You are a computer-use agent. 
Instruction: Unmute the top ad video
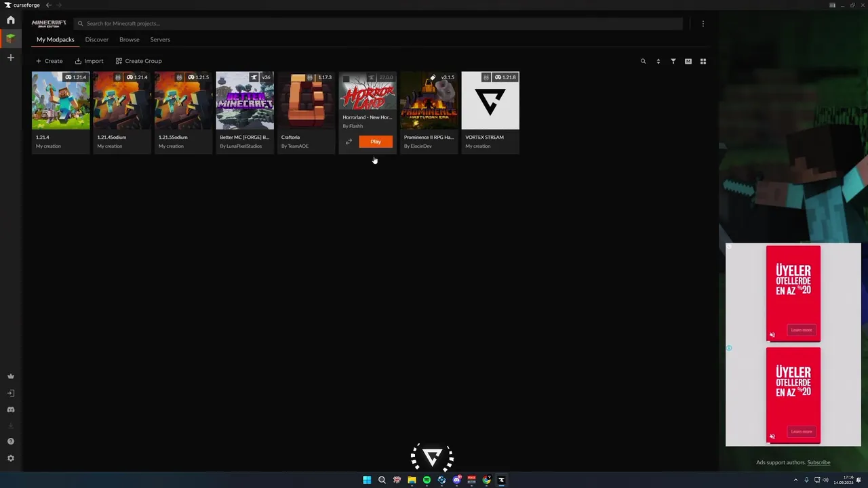(x=772, y=335)
